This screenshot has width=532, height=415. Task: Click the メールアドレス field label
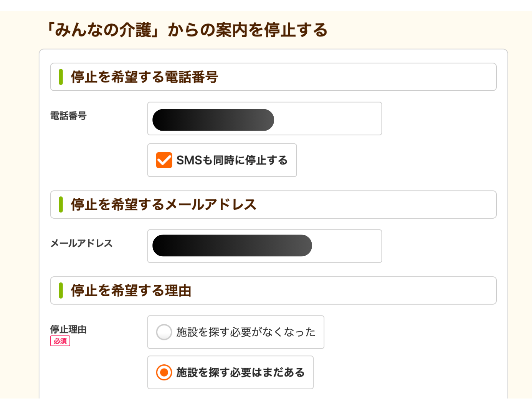(81, 243)
